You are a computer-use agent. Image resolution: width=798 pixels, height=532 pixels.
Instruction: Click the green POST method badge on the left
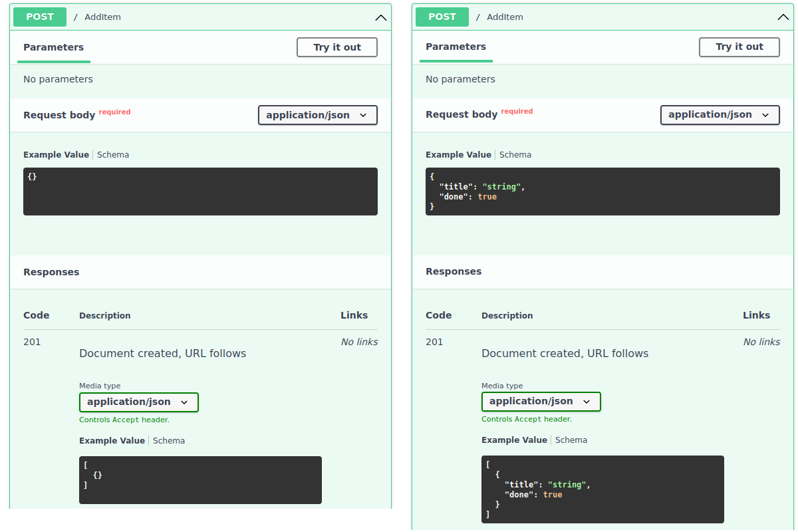39,17
